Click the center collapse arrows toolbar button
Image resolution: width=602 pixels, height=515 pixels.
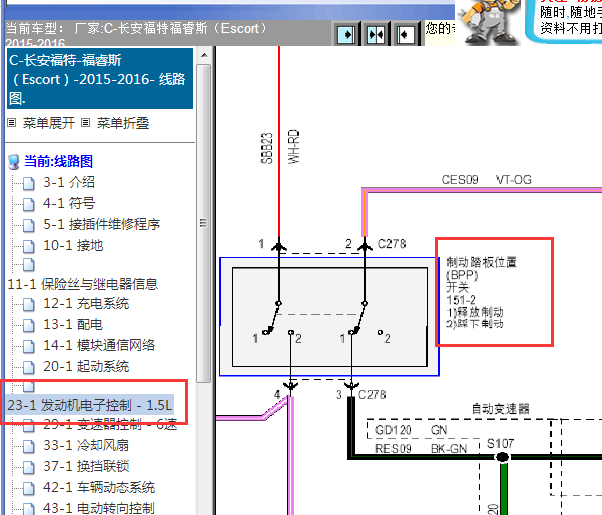pyautogui.click(x=376, y=35)
